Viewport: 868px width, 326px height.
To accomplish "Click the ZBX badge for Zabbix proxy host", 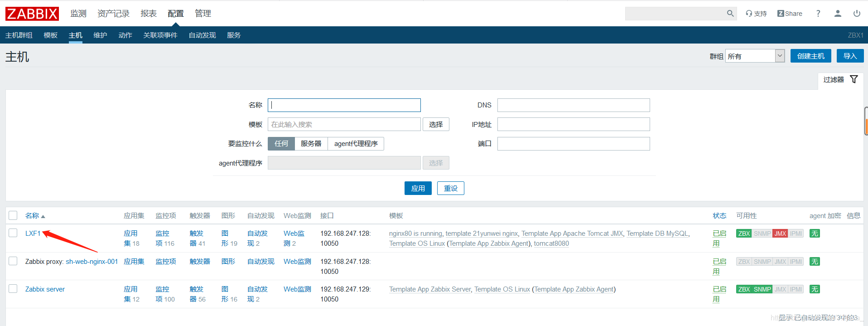I will click(x=744, y=262).
